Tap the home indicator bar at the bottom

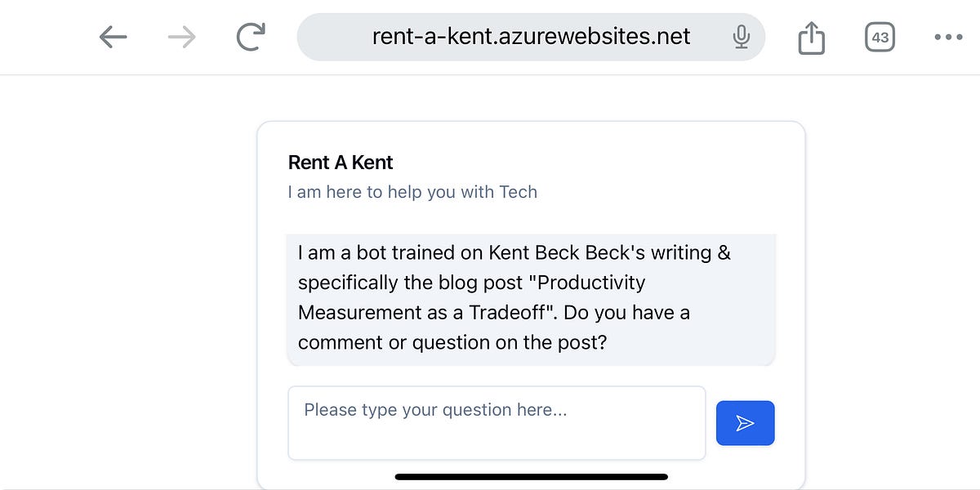tap(530, 477)
